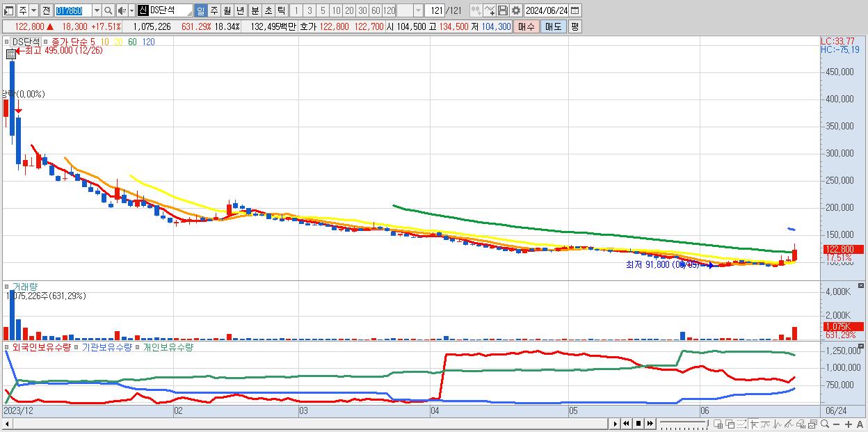Open the 주 market type dropdown arrow
Screen dimensions: 868x432
34,10
